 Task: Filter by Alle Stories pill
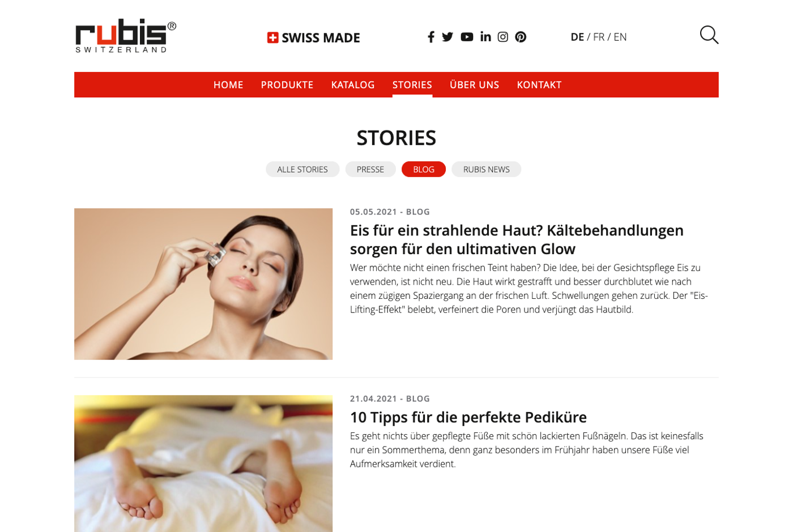(302, 169)
